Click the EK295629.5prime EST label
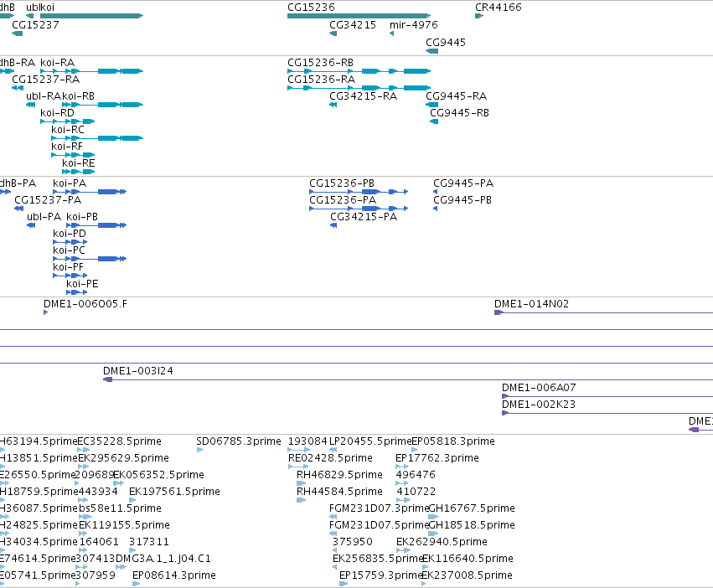 tap(124, 458)
